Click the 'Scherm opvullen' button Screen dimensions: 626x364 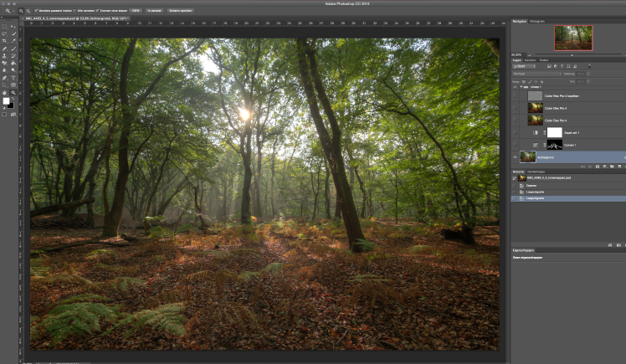pos(181,11)
